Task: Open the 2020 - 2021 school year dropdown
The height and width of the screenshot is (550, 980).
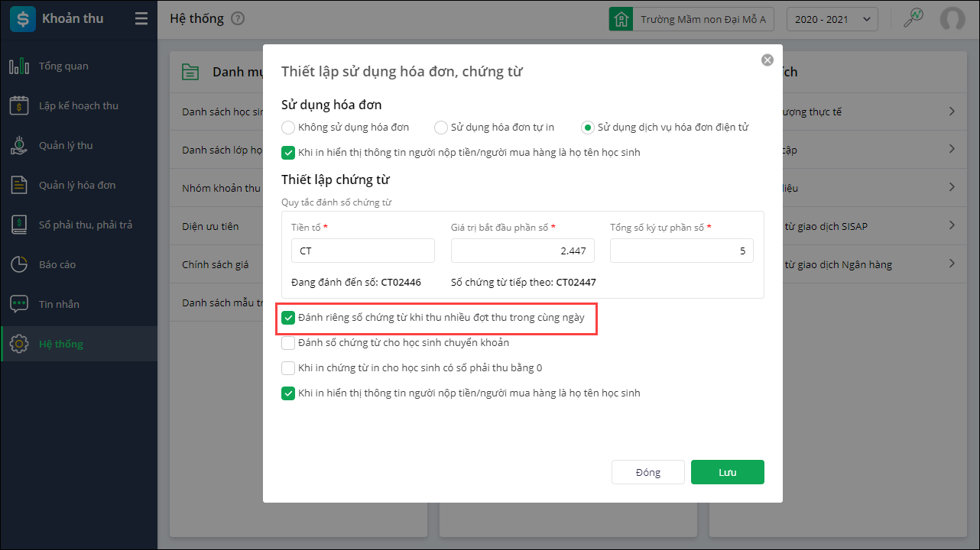Action: pos(832,19)
